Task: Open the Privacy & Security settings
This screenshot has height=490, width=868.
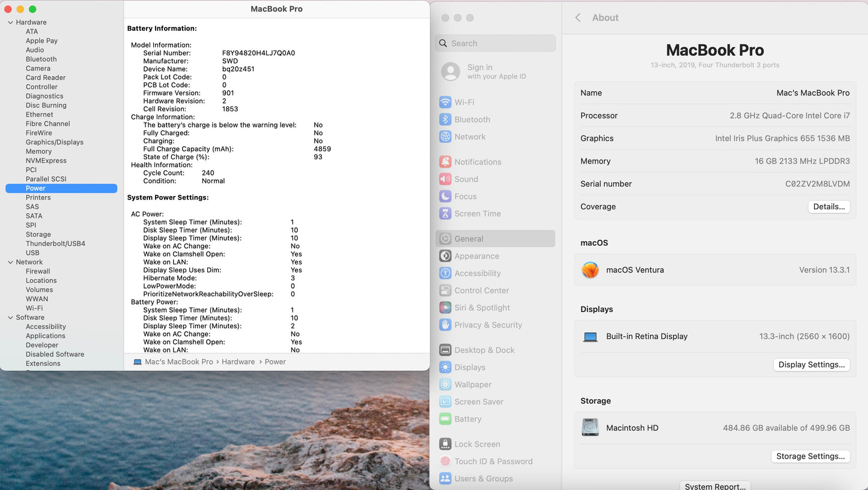Action: 488,325
